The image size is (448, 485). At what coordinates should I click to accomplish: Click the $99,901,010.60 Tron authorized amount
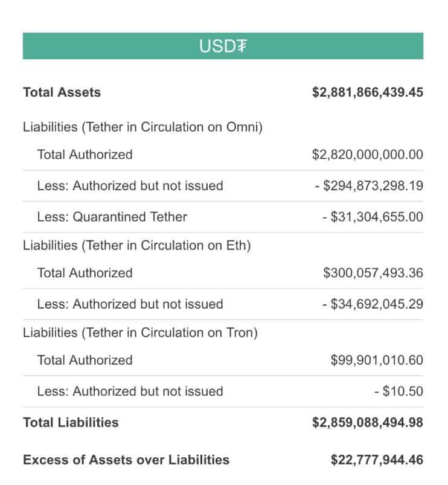pos(376,361)
